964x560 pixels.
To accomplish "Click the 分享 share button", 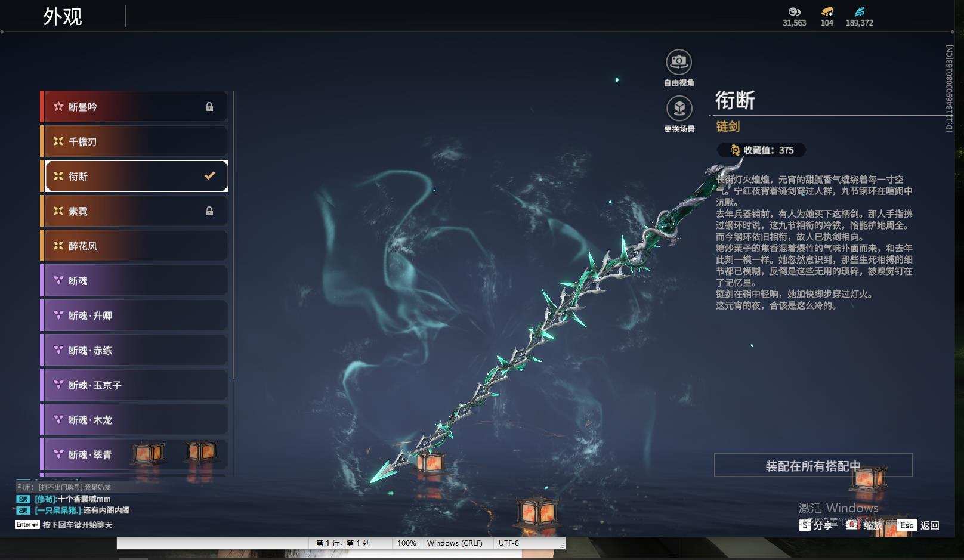I will tap(815, 525).
